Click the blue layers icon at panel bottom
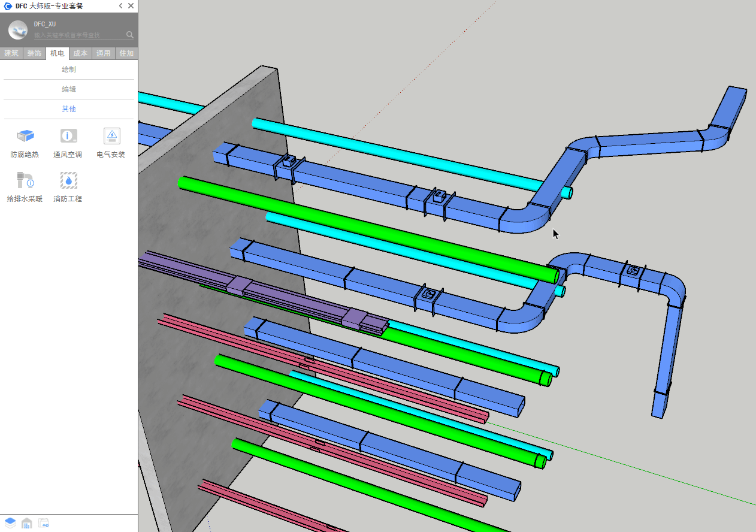 pos(10,523)
